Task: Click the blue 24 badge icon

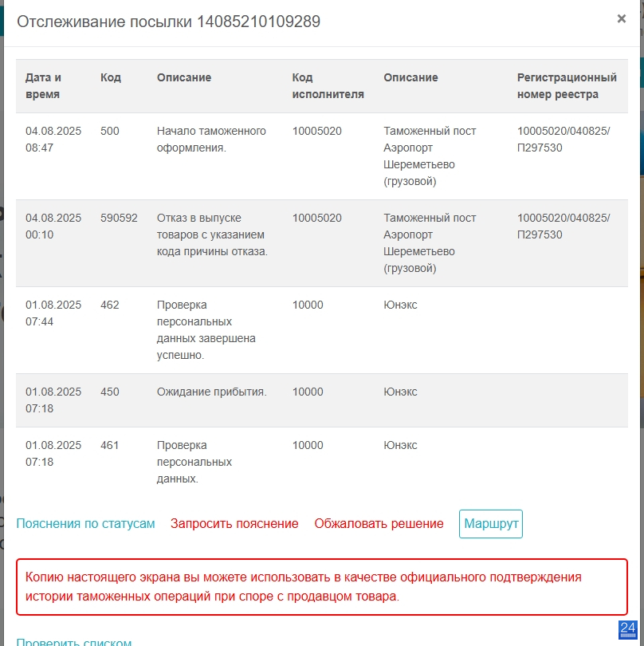Action: pos(627,628)
